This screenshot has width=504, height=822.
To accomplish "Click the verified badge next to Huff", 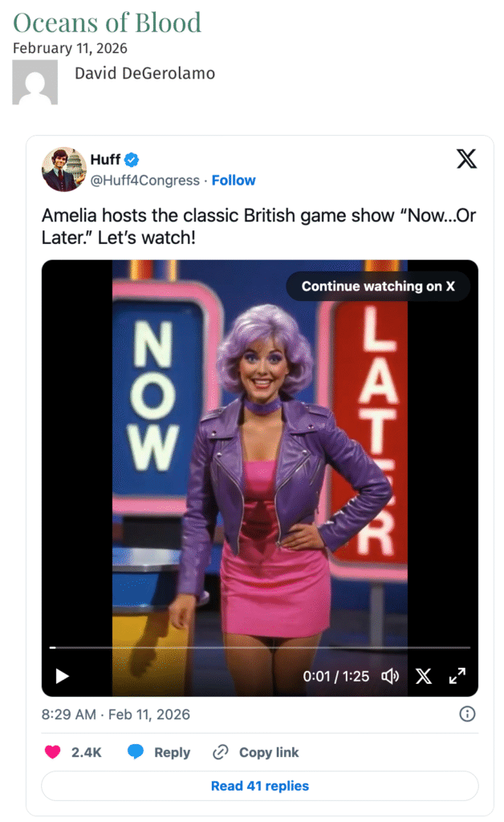I will [x=132, y=160].
